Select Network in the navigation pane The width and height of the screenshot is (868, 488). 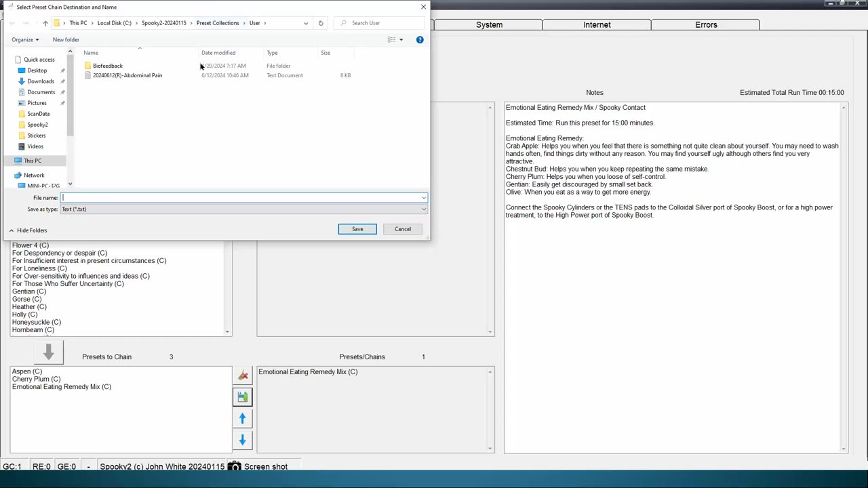[34, 175]
